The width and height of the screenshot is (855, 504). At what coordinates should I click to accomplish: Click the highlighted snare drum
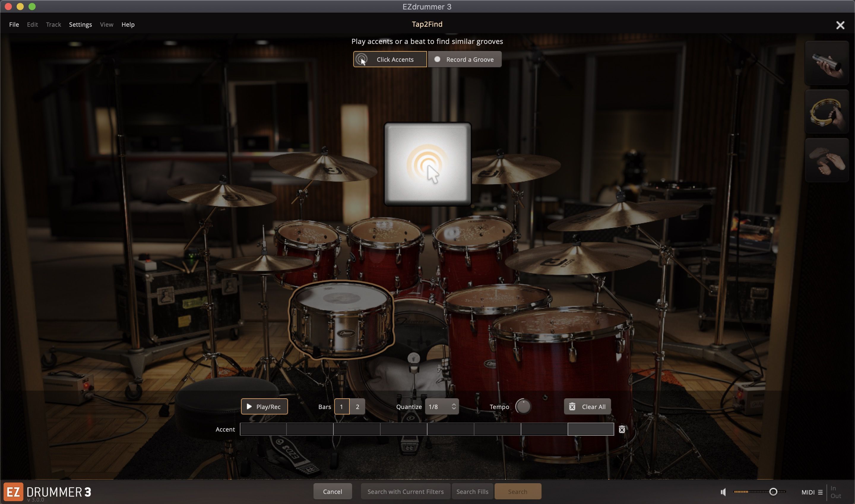point(341,319)
